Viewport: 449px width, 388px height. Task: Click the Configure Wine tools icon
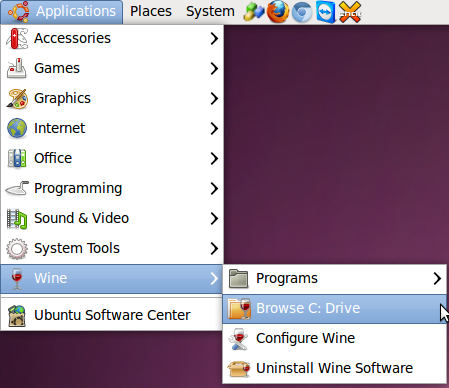tap(239, 339)
